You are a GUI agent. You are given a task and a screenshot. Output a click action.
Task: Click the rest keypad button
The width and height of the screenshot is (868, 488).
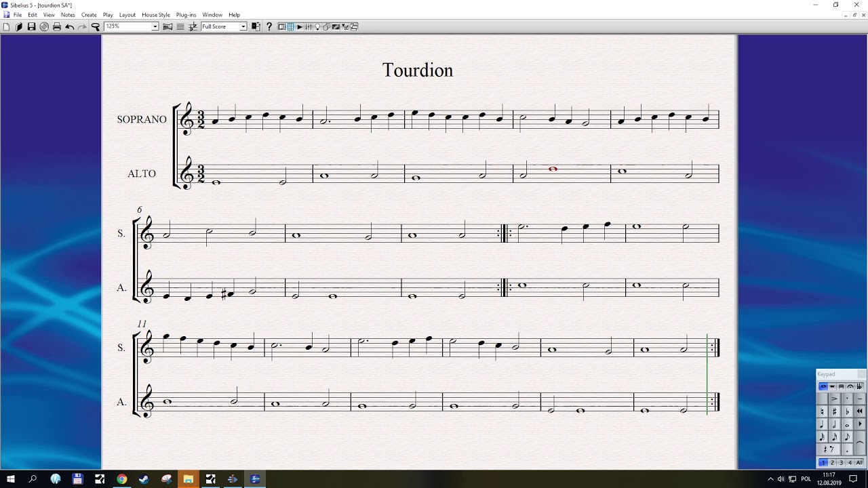[x=829, y=449]
